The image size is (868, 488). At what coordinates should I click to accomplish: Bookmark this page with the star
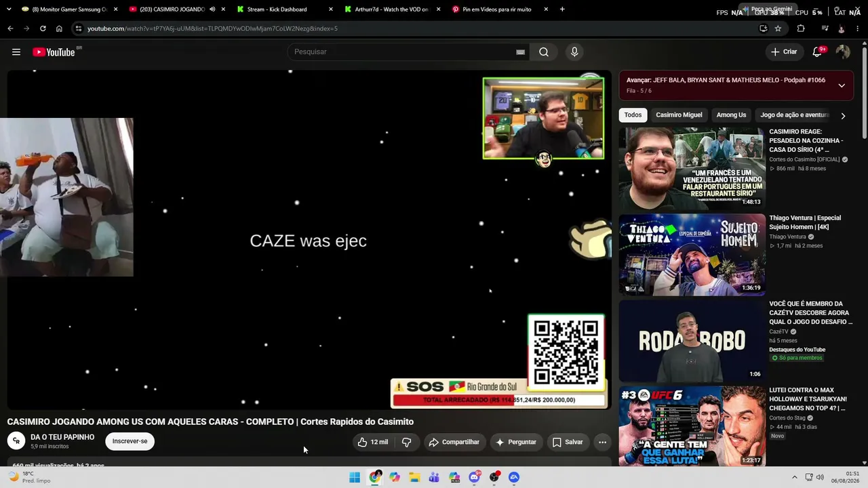778,28
